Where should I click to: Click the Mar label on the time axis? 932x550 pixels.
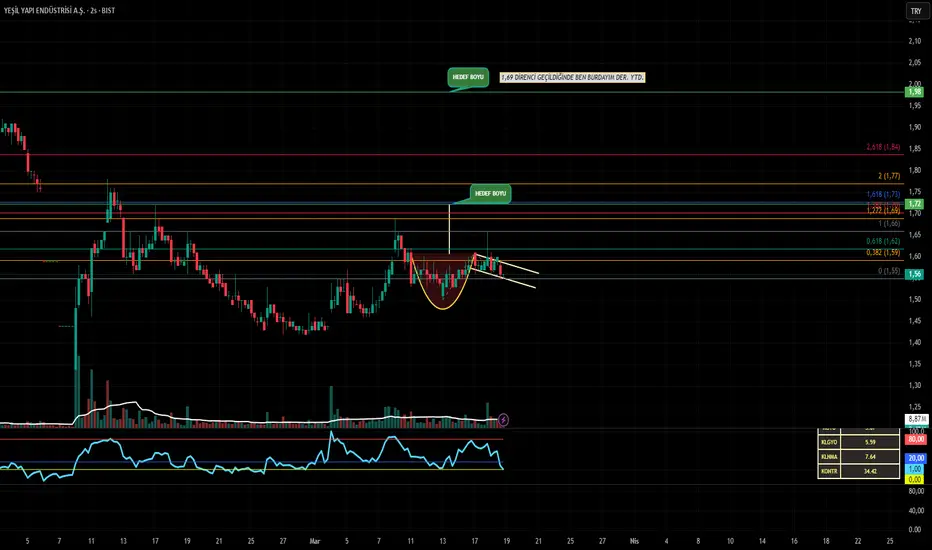pos(315,541)
